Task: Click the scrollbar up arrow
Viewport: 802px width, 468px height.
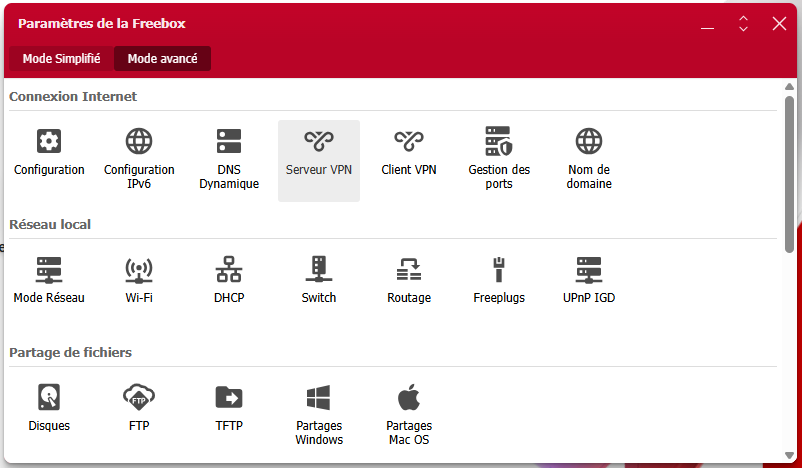Action: [x=790, y=87]
